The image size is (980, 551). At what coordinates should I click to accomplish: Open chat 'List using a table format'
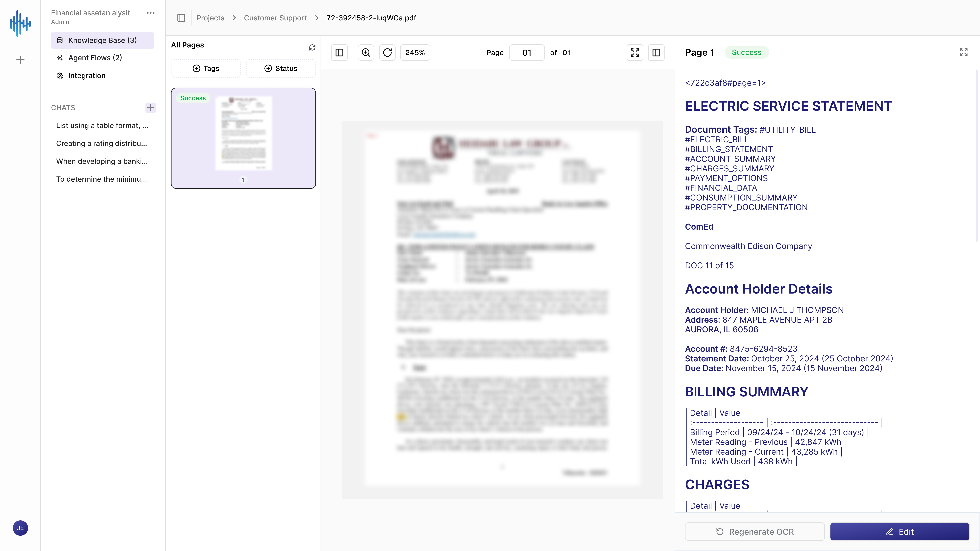click(x=102, y=126)
